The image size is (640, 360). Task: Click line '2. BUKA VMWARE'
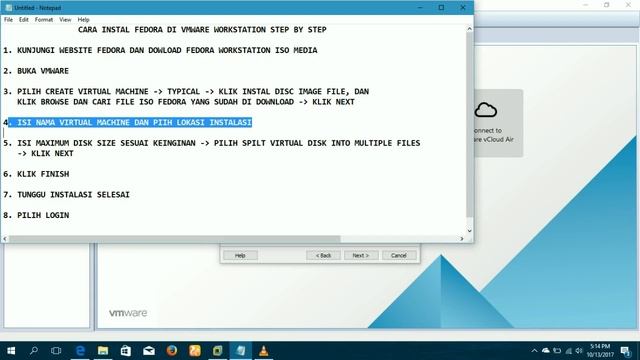click(36, 71)
